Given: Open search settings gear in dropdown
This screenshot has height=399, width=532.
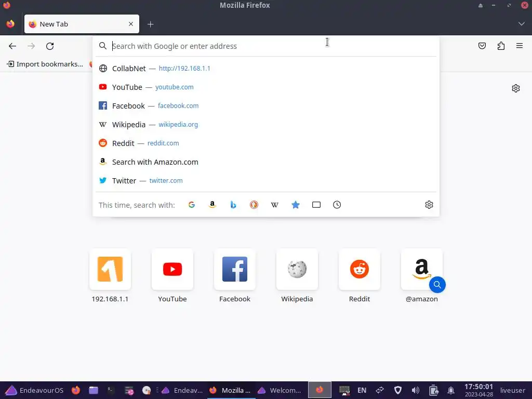Looking at the screenshot, I should (x=429, y=205).
